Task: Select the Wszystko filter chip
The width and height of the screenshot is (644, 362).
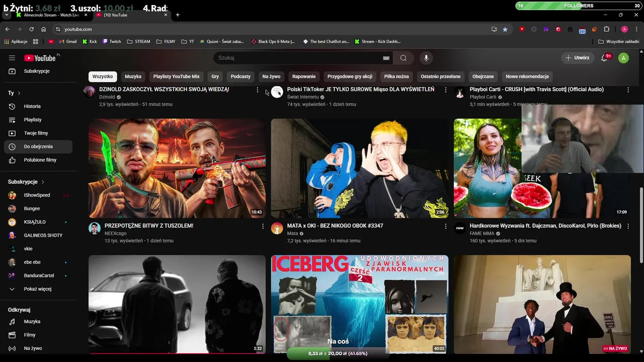Action: 103,76
